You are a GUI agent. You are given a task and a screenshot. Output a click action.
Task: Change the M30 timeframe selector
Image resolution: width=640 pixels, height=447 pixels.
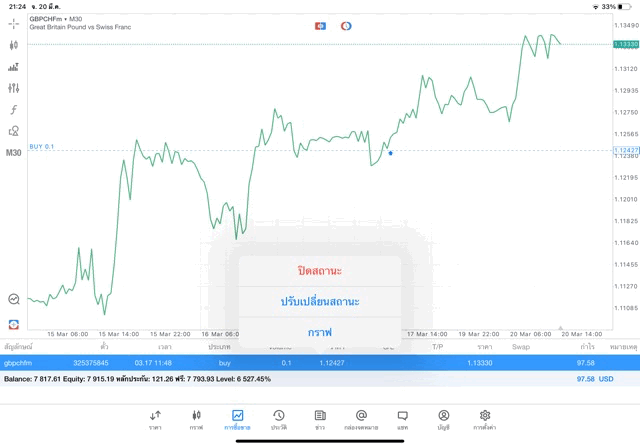tap(13, 153)
